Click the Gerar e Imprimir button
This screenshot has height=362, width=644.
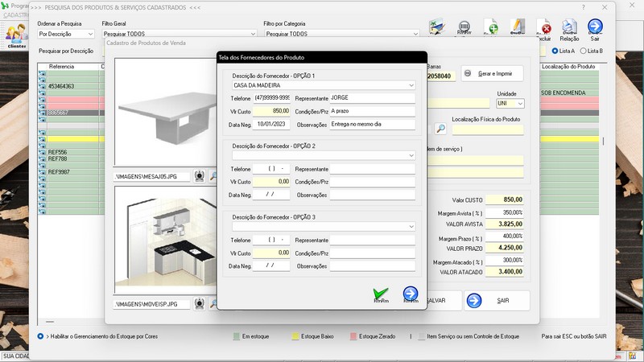pyautogui.click(x=492, y=73)
